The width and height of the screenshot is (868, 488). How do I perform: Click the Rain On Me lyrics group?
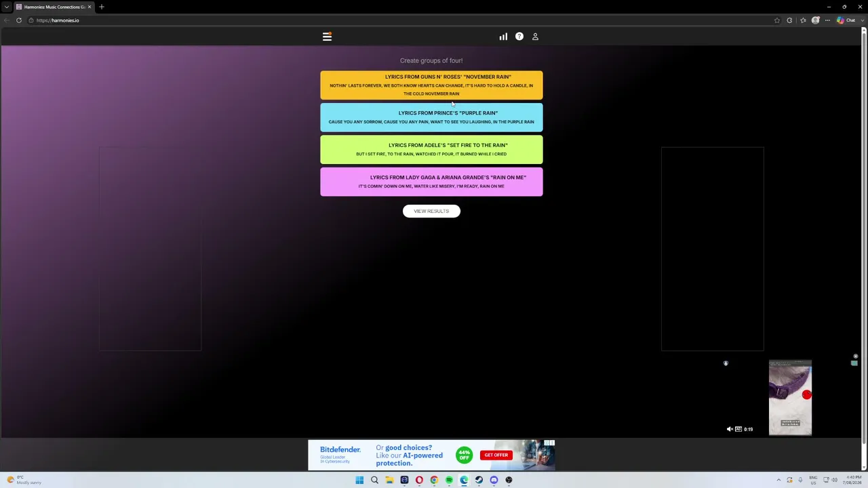[x=431, y=182]
